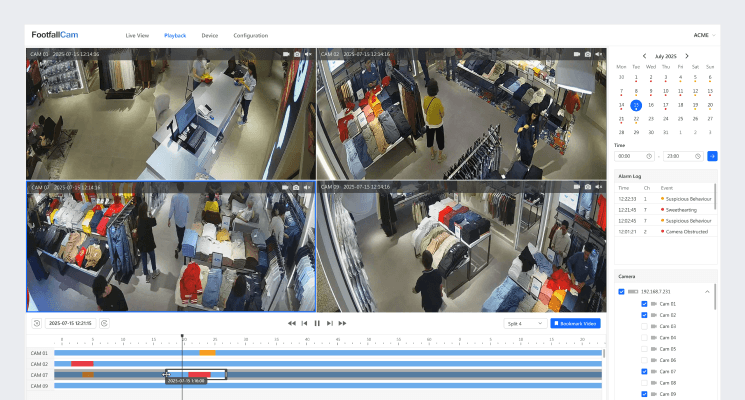This screenshot has height=400, width=745.
Task: Unmute audio on CAM 09 tile
Action: (x=599, y=187)
